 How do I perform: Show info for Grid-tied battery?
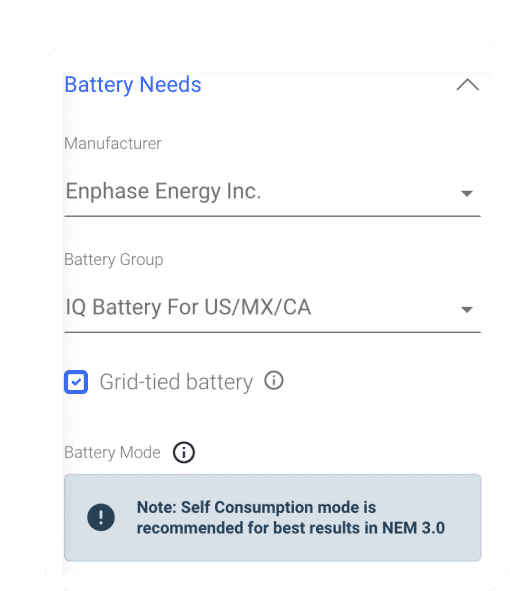pos(274,380)
